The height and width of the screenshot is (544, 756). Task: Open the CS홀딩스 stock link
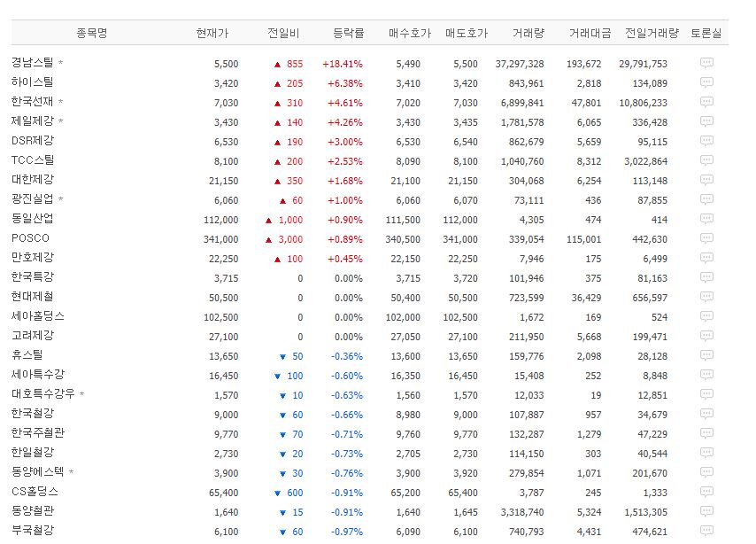click(35, 492)
